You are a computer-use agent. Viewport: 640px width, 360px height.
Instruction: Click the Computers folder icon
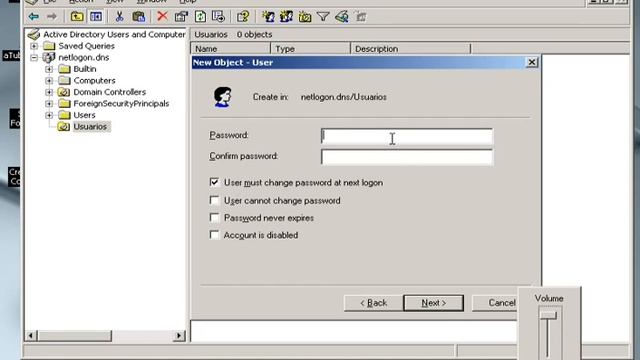pyautogui.click(x=64, y=80)
